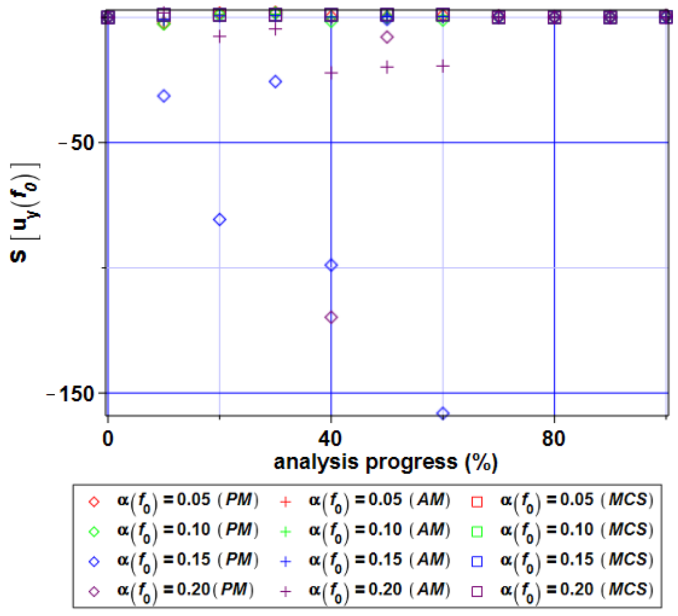Image resolution: width=678 pixels, height=616 pixels.
Task: Click the green plus legend marker for 0.10 (AM)
Action: coord(286,532)
